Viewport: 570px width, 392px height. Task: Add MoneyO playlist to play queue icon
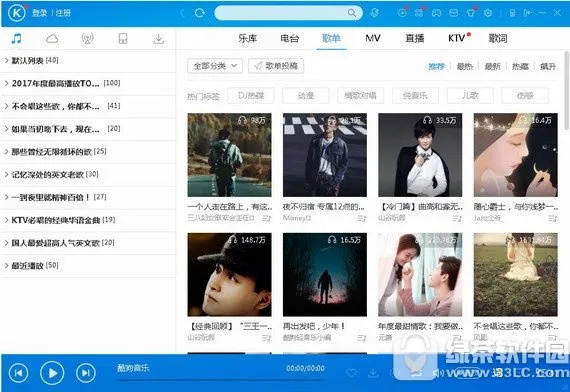coord(362,218)
